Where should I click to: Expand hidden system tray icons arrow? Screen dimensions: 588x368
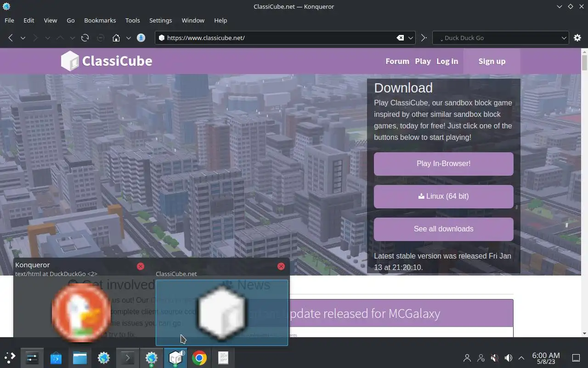521,357
